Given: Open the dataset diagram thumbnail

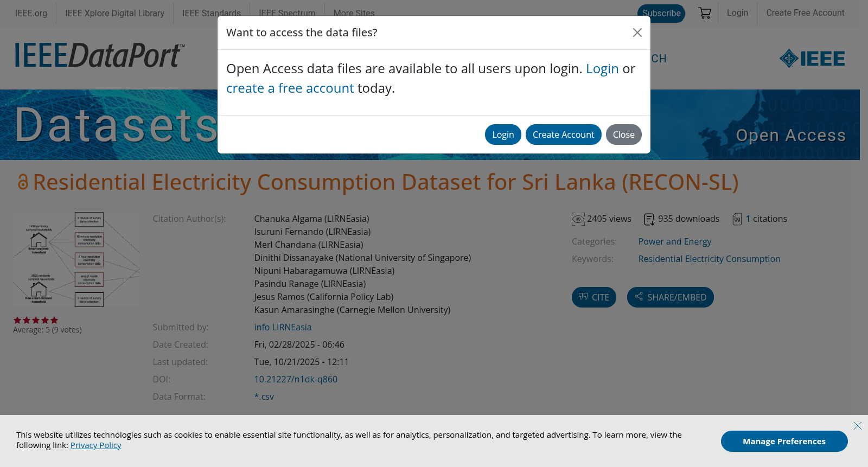Looking at the screenshot, I should (x=76, y=260).
